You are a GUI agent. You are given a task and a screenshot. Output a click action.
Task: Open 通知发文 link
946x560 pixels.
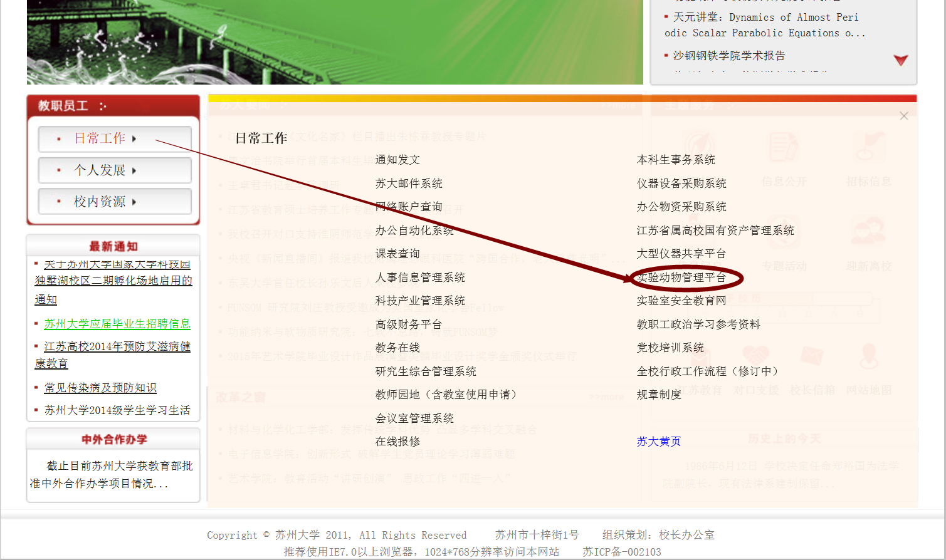pos(397,160)
